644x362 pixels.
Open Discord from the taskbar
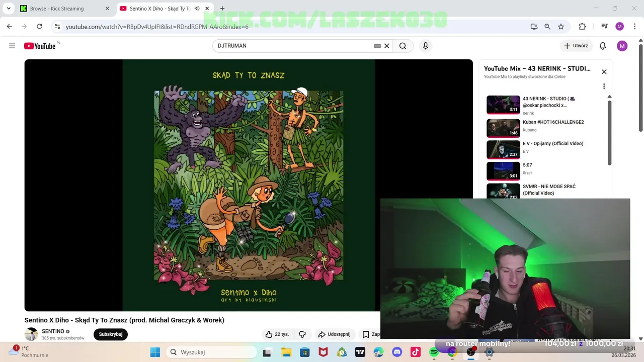coord(397,352)
